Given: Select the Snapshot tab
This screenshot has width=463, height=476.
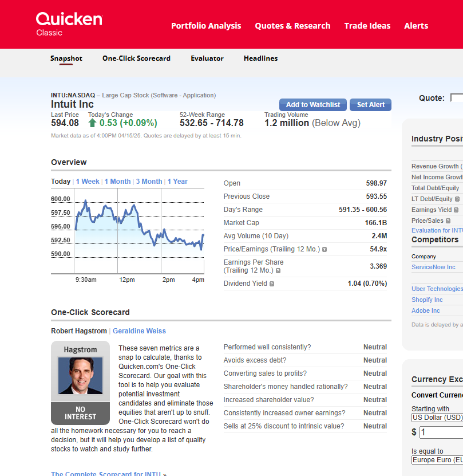Looking at the screenshot, I should (66, 58).
